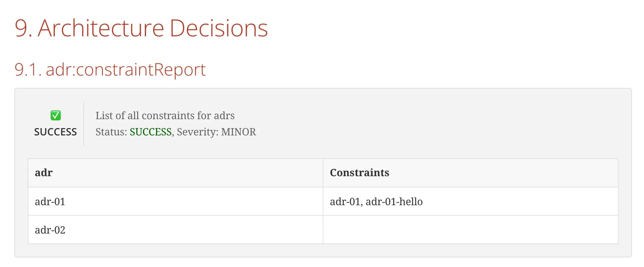This screenshot has width=644, height=267.
Task: Click the 'Status:' label
Action: 111,132
